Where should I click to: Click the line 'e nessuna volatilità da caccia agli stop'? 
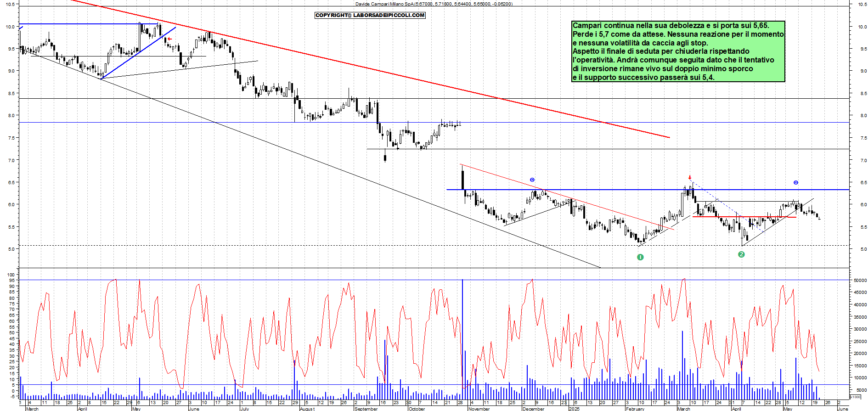640,43
